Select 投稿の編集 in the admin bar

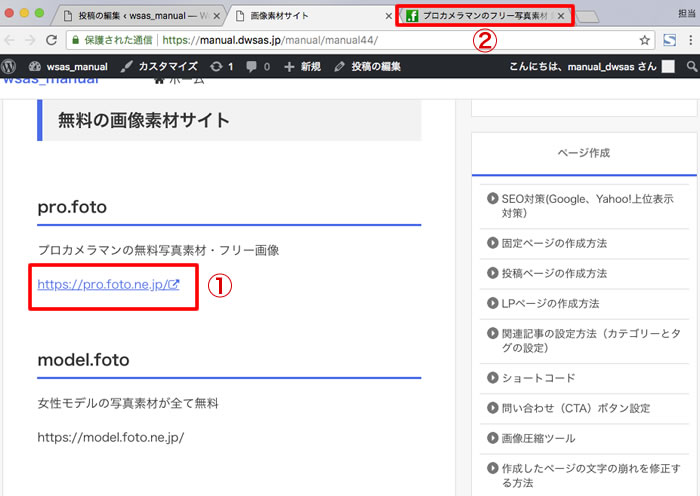[x=367, y=66]
